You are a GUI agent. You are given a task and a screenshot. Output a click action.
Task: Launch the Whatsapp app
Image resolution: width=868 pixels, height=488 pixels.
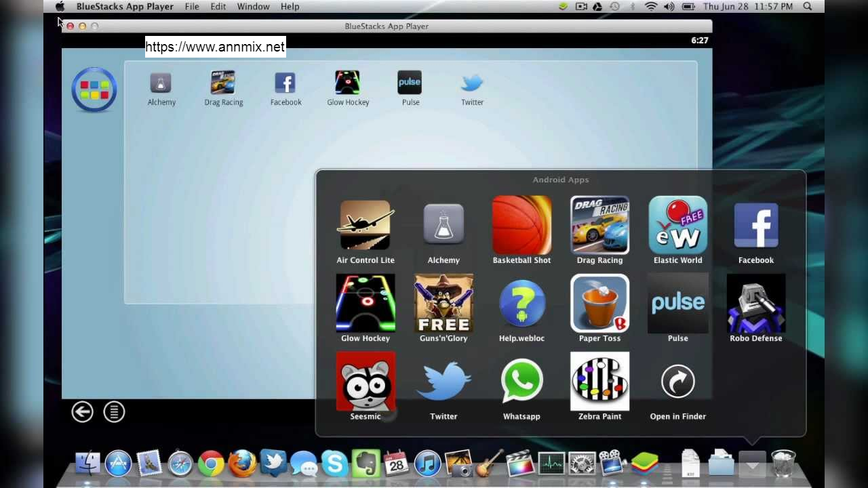pos(521,381)
